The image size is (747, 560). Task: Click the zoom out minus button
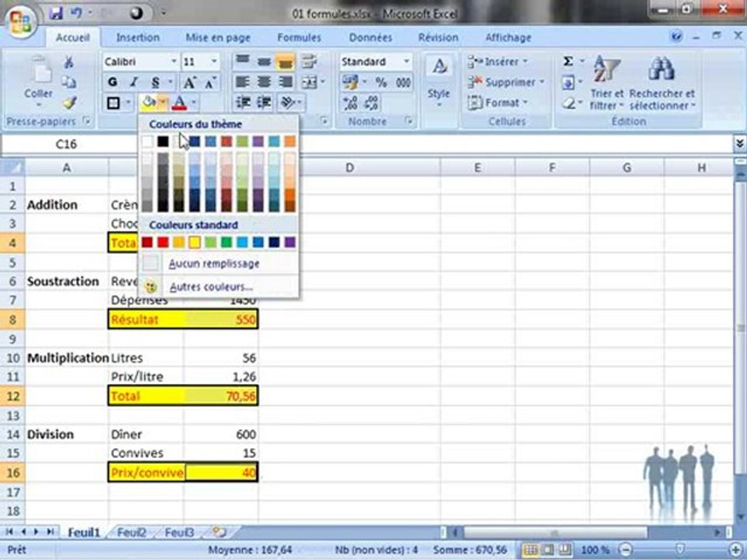pos(626,550)
